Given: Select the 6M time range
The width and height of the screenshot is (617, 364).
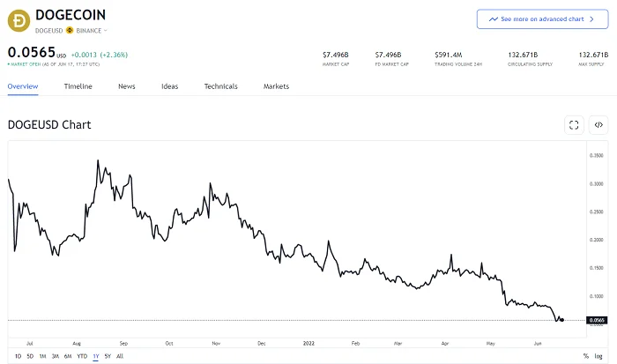Looking at the screenshot, I should [68, 356].
